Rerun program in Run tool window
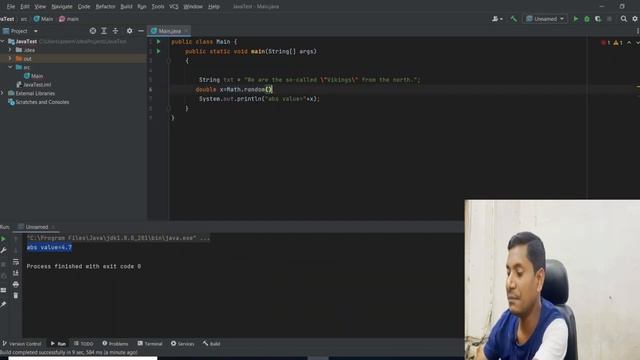 (3, 239)
